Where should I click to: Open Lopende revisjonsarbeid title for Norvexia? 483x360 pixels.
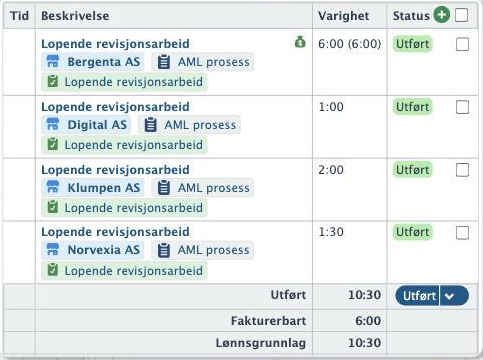click(x=115, y=232)
